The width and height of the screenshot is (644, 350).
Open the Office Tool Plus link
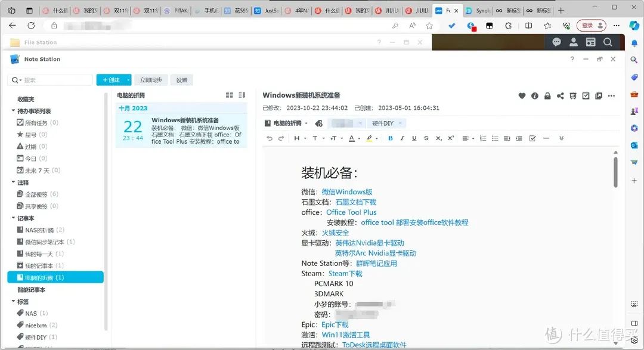[x=351, y=212]
